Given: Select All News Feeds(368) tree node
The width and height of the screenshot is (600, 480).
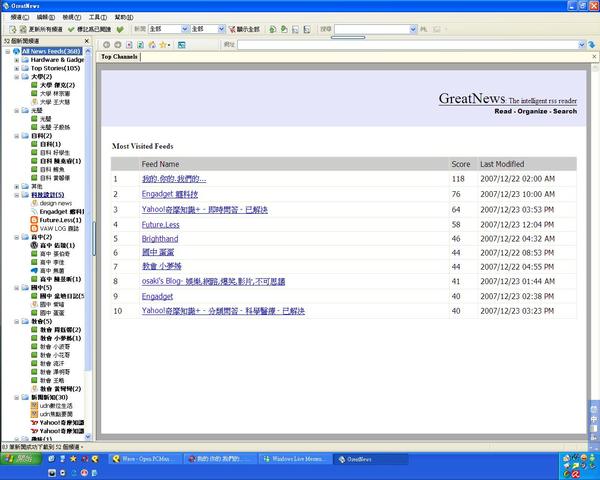Looking at the screenshot, I should pyautogui.click(x=51, y=51).
